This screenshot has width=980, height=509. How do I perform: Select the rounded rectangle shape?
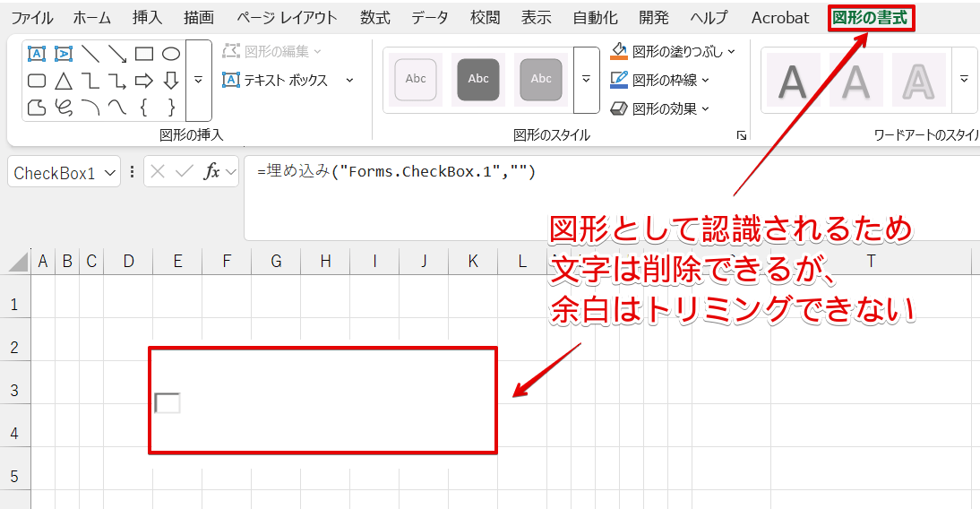[37, 81]
